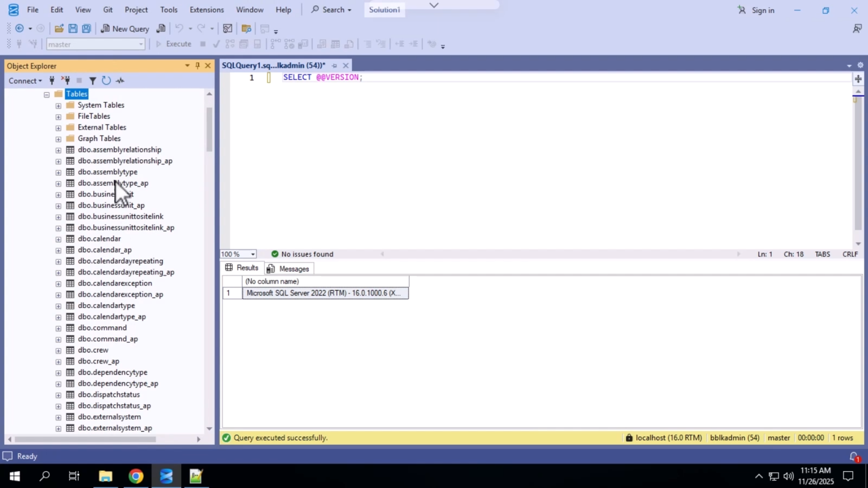Image resolution: width=868 pixels, height=488 pixels.
Task: Click the (No column name) column header
Action: click(x=325, y=282)
